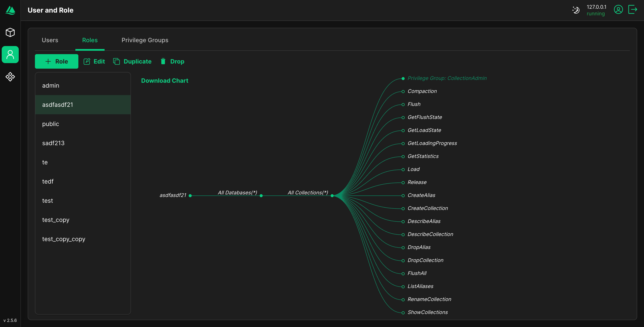Click the Duplicate role copy icon

116,62
